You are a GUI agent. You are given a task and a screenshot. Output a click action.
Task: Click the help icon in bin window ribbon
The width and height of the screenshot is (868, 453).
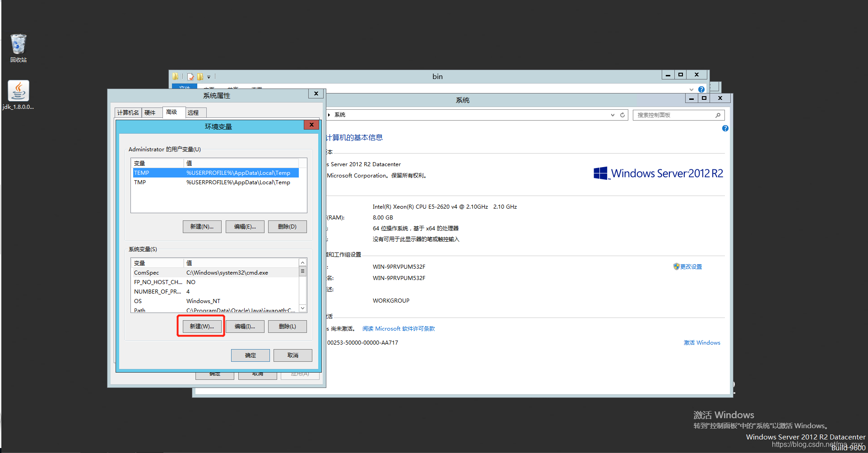[701, 89]
